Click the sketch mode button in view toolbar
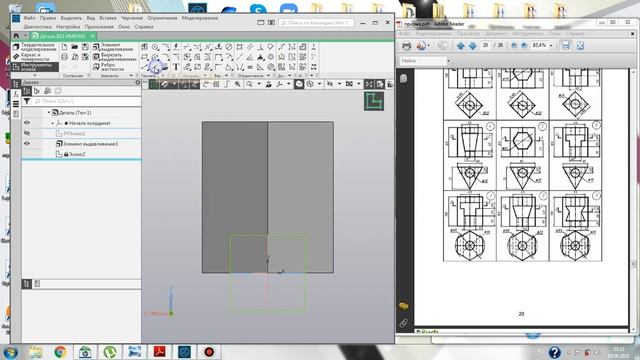The image size is (640, 360). [x=154, y=84]
